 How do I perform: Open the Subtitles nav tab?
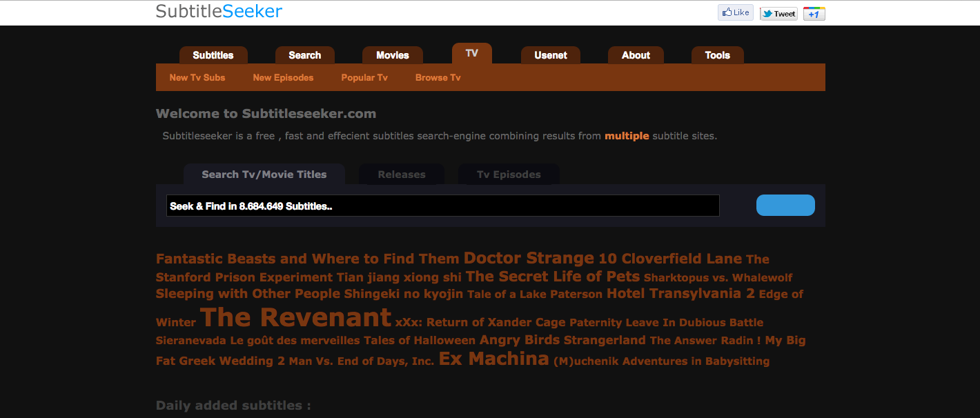pos(213,55)
